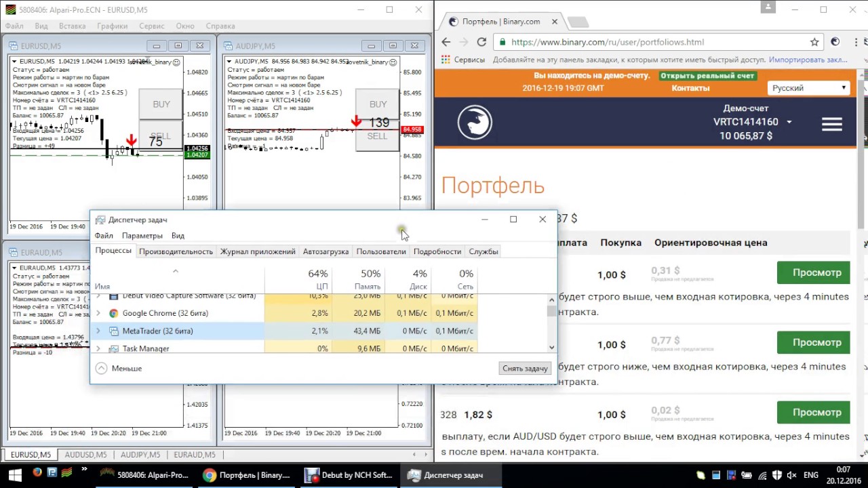
Task: Reload the Binary.com page in Chrome
Action: pos(481,42)
